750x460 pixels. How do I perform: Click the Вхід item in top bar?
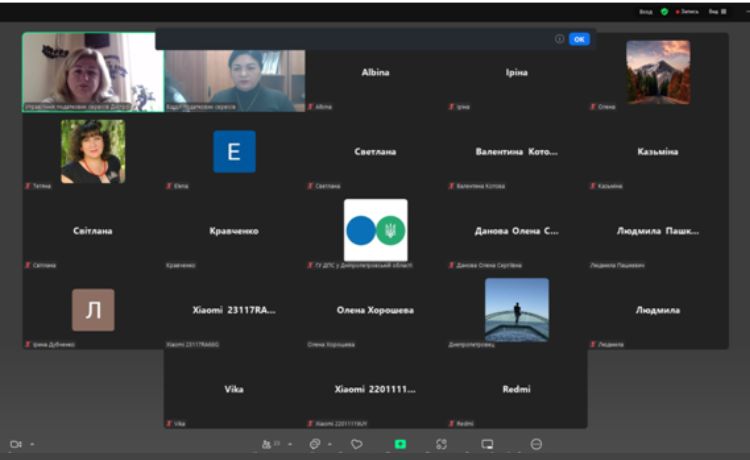646,12
